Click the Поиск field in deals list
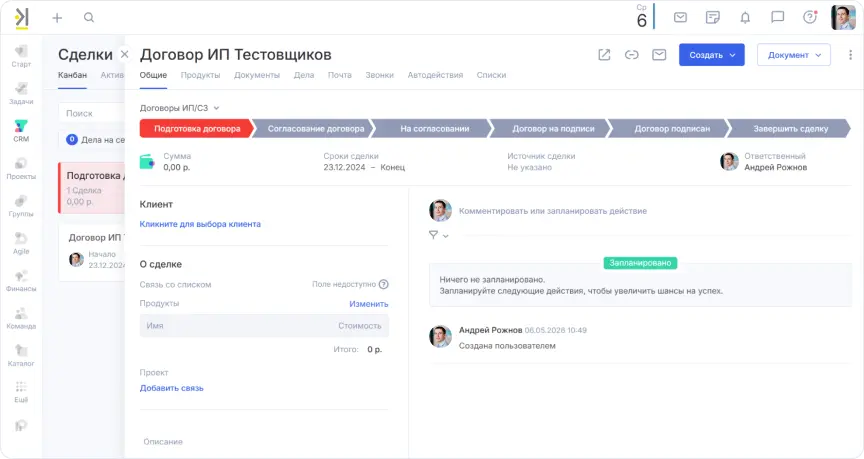The width and height of the screenshot is (864, 459). click(x=91, y=113)
